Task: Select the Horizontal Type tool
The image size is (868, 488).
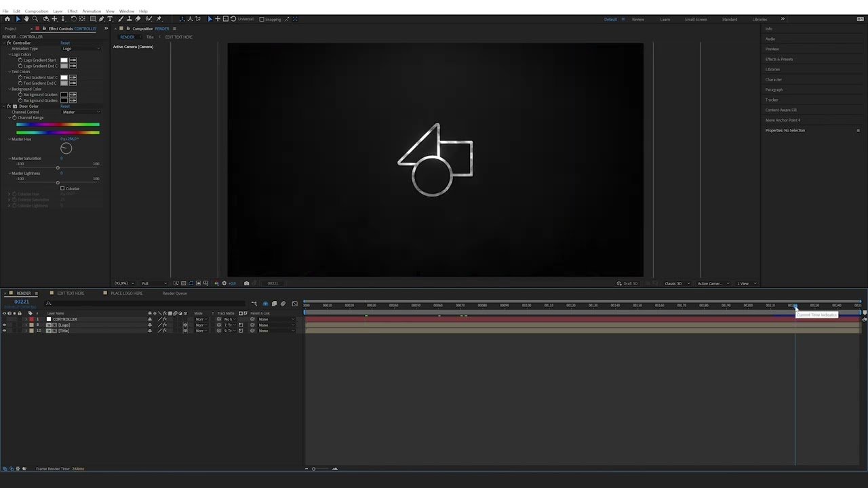Action: click(110, 19)
